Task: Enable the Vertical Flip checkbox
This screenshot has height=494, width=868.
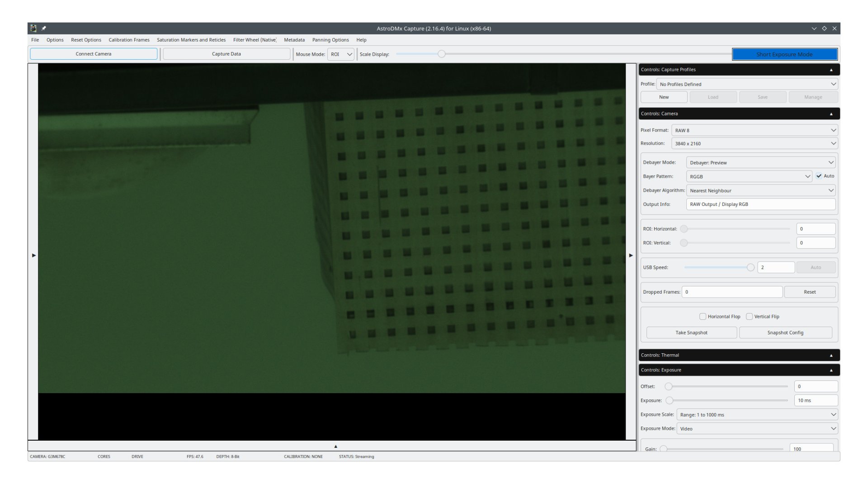Action: pyautogui.click(x=749, y=317)
